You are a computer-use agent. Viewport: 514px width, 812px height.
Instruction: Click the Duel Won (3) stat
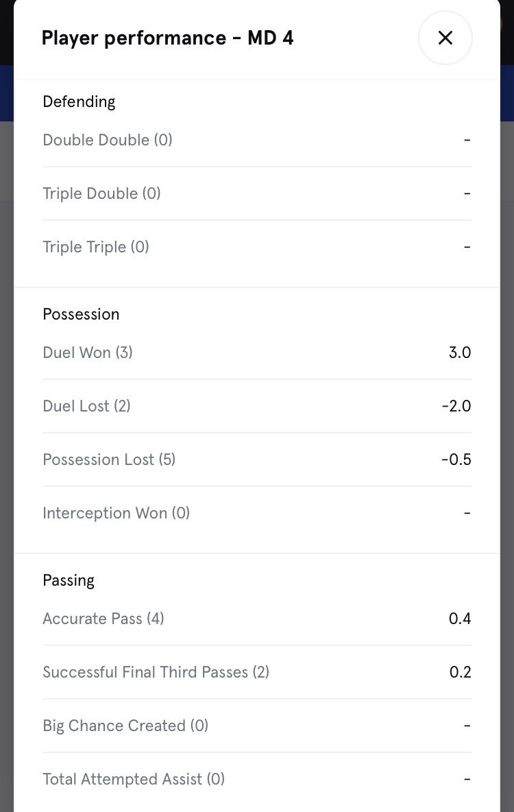88,353
